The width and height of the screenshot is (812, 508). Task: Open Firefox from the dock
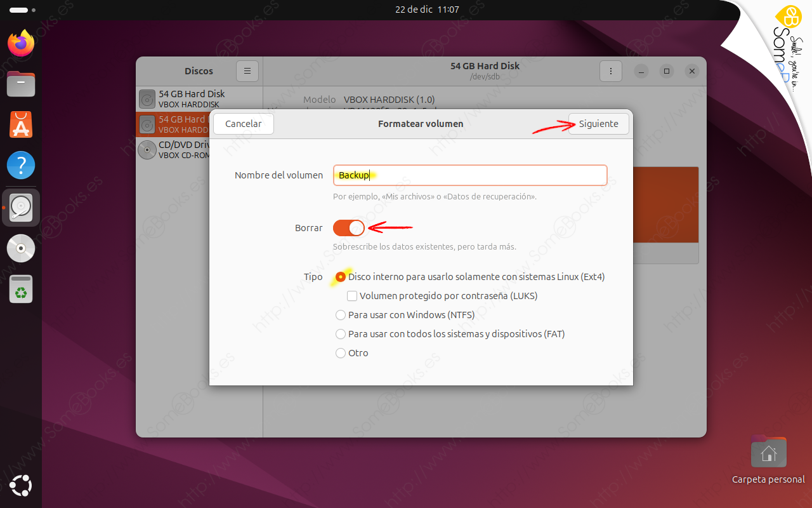(x=20, y=44)
